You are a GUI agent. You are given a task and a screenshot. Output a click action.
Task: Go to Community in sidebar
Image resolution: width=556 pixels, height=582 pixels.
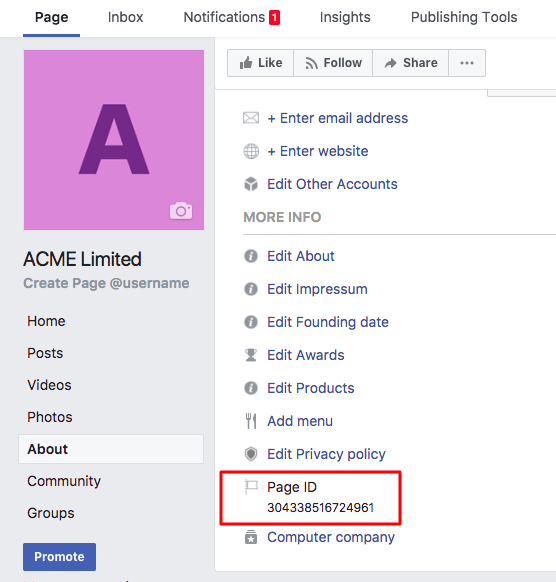coord(64,481)
